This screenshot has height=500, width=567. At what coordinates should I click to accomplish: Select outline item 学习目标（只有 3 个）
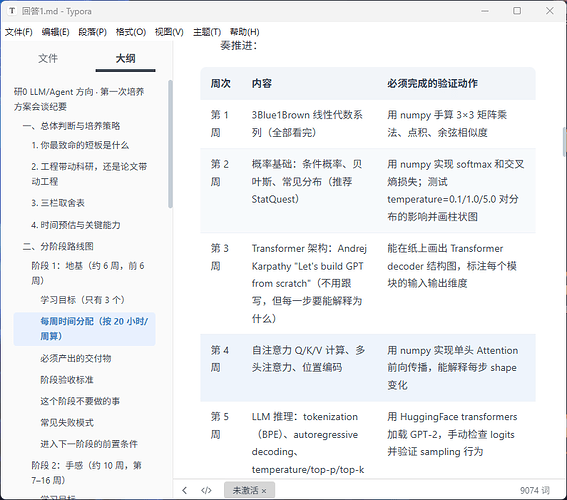83,300
